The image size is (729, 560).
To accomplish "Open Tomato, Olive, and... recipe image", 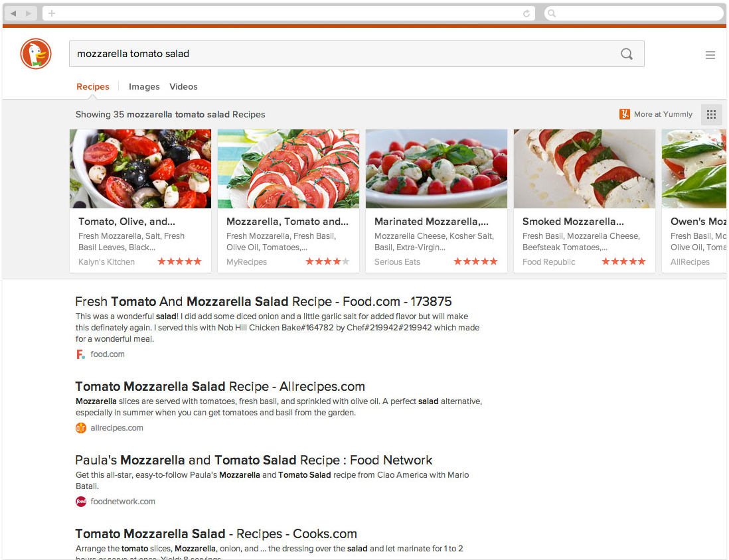I will 140,169.
